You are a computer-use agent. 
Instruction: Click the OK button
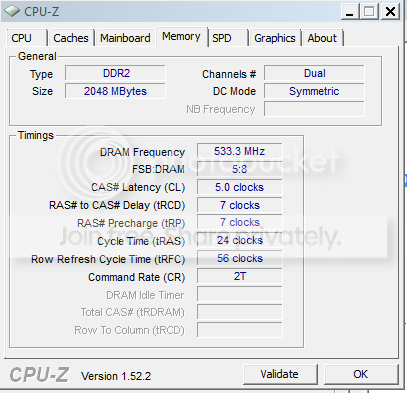pos(361,374)
